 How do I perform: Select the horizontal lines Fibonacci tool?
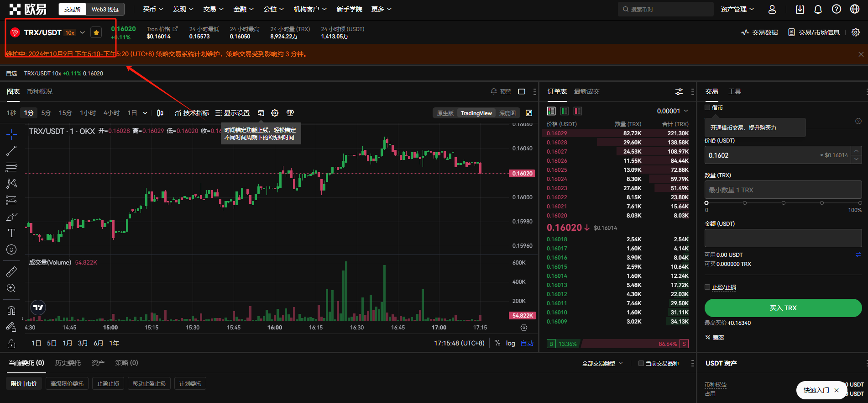(11, 167)
